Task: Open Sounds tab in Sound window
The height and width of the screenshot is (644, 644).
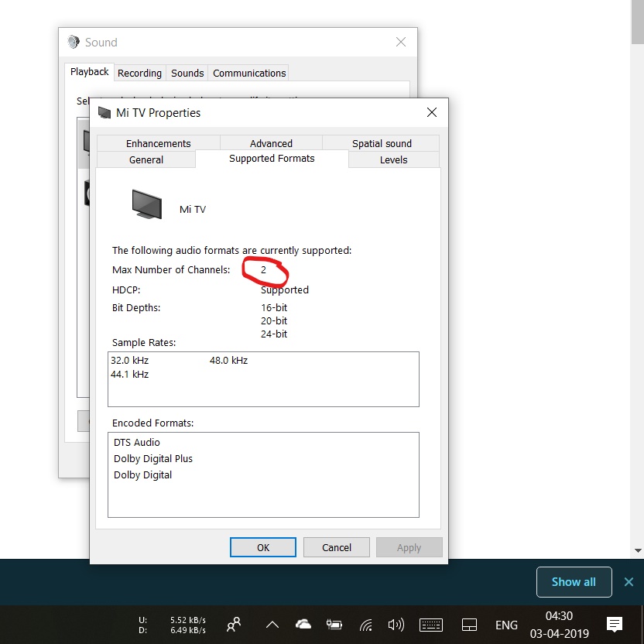Action: pyautogui.click(x=187, y=73)
